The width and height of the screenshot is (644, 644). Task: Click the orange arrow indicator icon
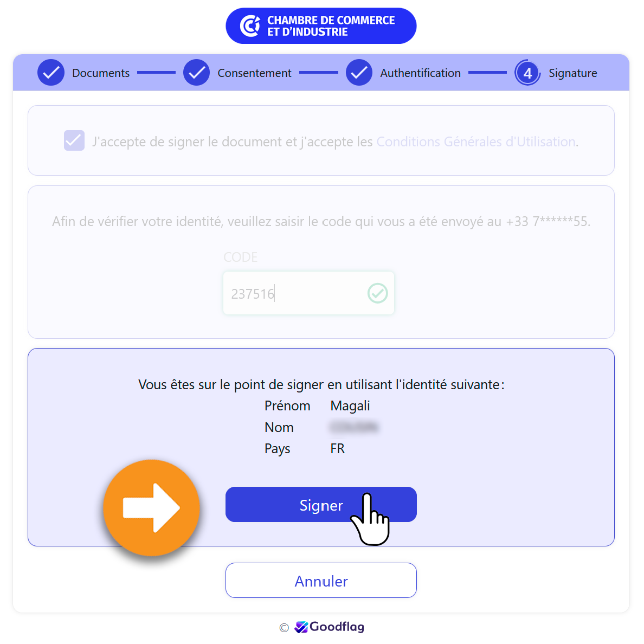pos(152,507)
